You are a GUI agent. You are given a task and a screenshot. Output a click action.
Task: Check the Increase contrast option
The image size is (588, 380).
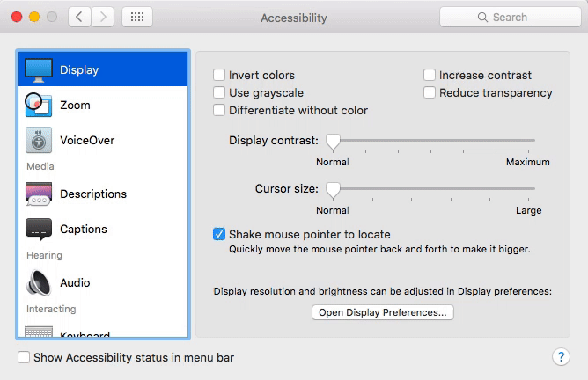[x=430, y=76]
